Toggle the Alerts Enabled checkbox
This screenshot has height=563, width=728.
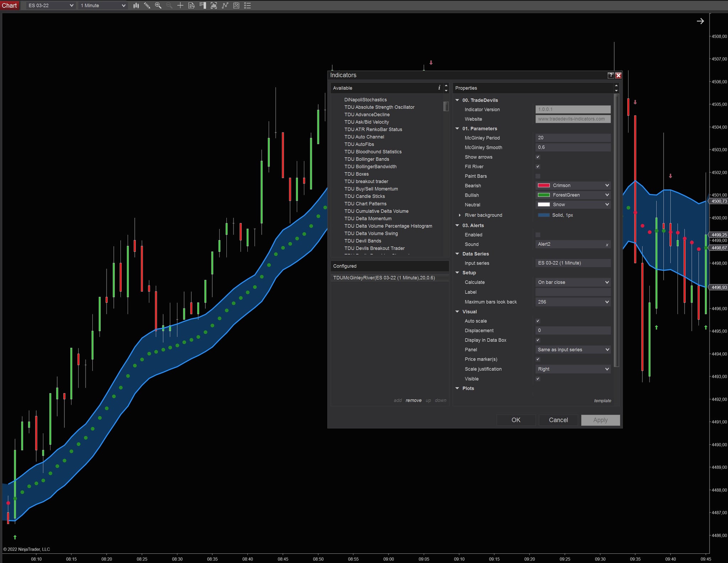[538, 235]
